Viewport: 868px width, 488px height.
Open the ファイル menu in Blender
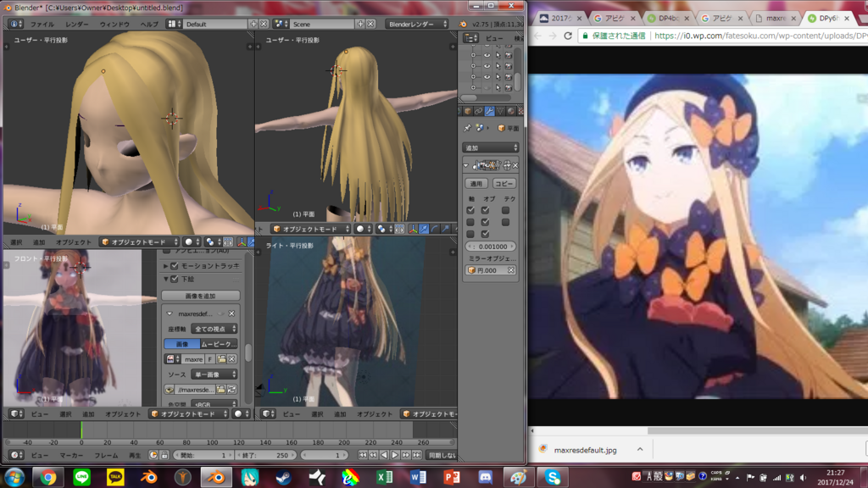(42, 25)
